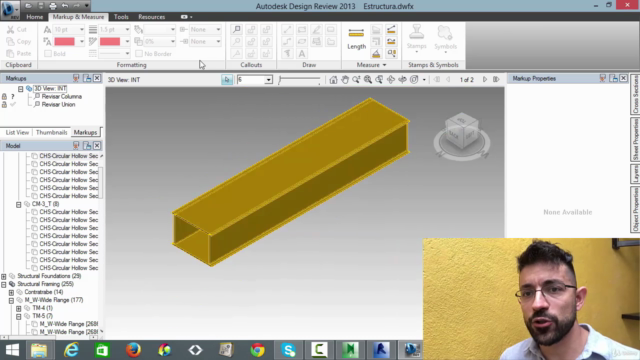
Task: Select the Length measure tool
Action: [356, 38]
